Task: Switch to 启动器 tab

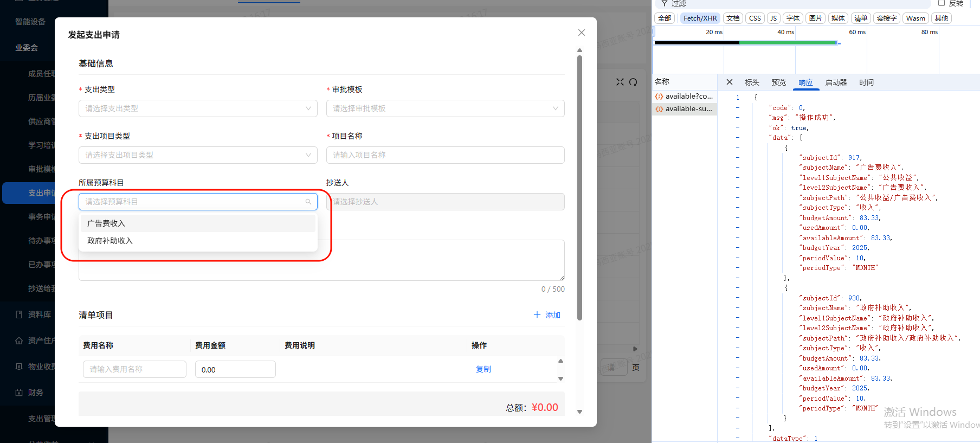Action: 836,82
